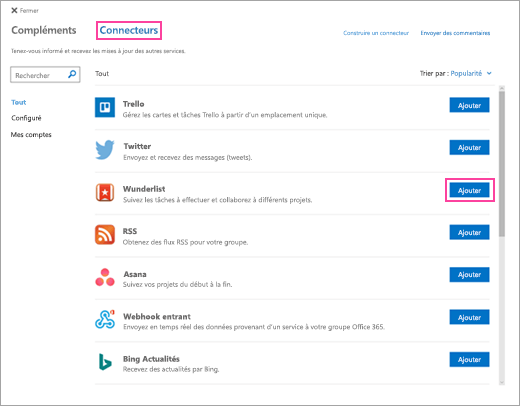Open the Construire un connecteur link
This screenshot has width=520, height=406.
click(x=376, y=33)
